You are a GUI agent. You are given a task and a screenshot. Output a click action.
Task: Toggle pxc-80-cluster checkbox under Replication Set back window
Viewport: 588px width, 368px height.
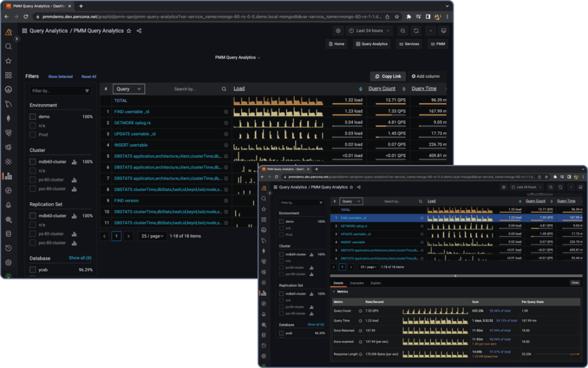click(33, 243)
